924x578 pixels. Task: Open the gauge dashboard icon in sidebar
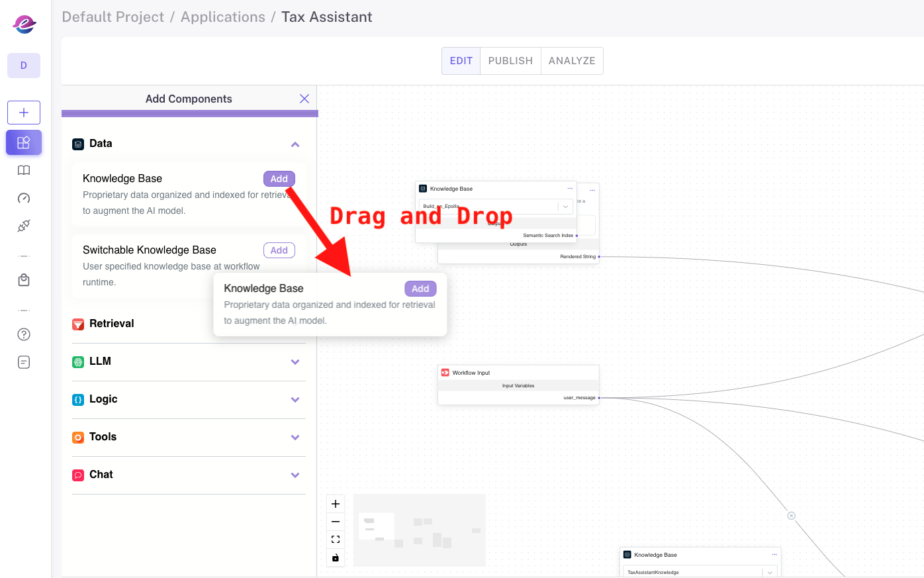[24, 198]
